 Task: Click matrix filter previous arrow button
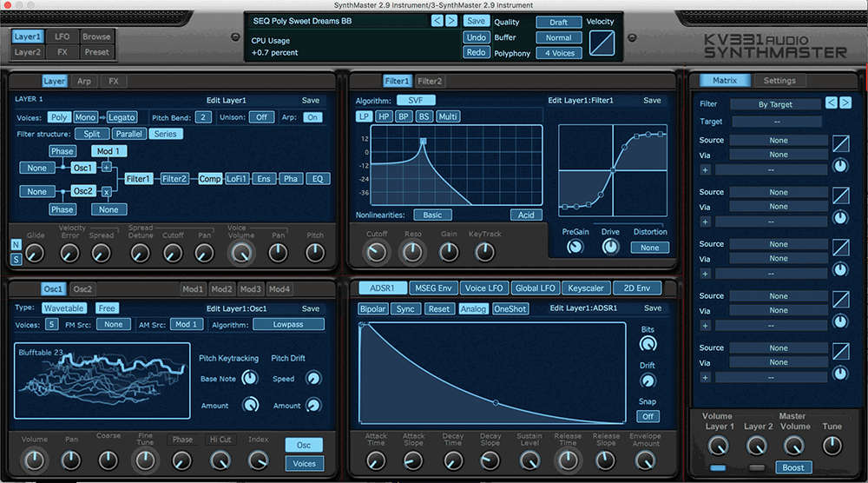831,103
